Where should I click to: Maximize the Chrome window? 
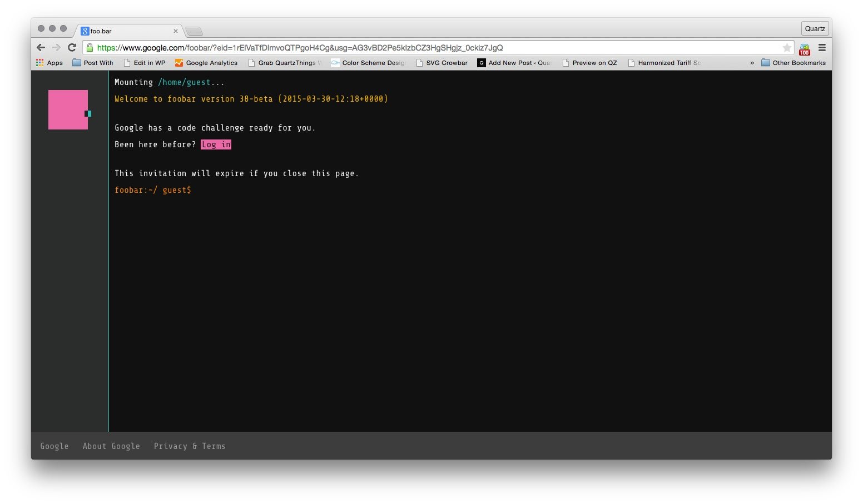pos(63,28)
